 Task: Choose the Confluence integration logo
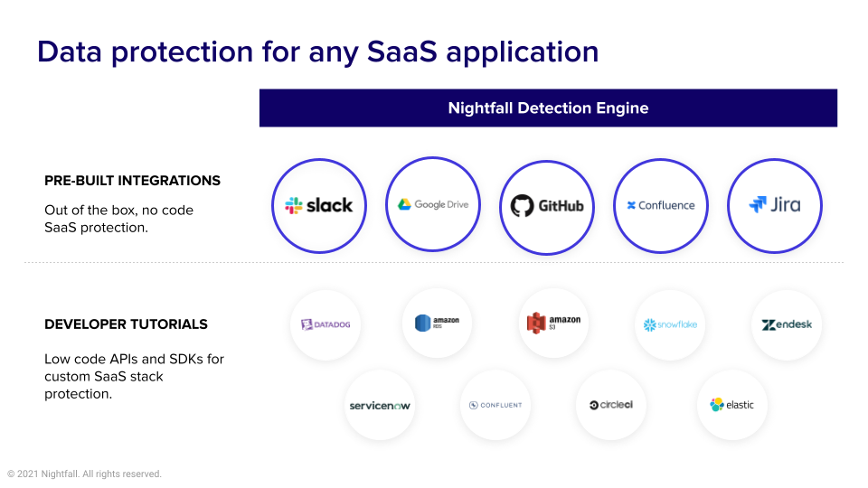point(661,206)
